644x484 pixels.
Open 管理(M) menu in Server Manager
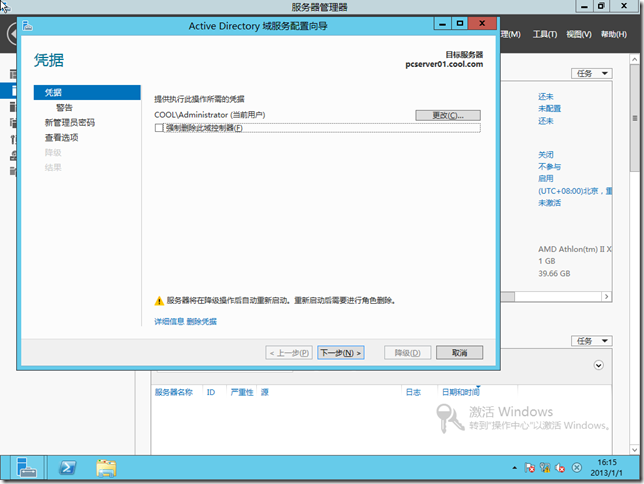[511, 34]
